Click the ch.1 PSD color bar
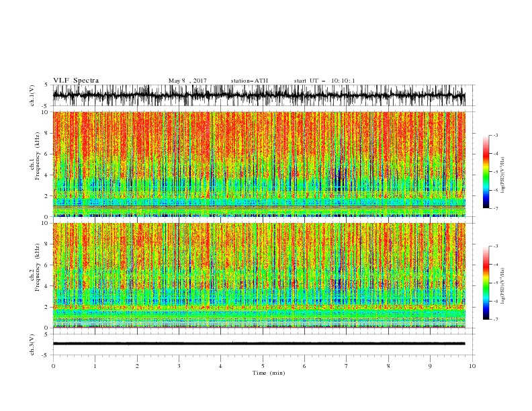 click(x=486, y=172)
